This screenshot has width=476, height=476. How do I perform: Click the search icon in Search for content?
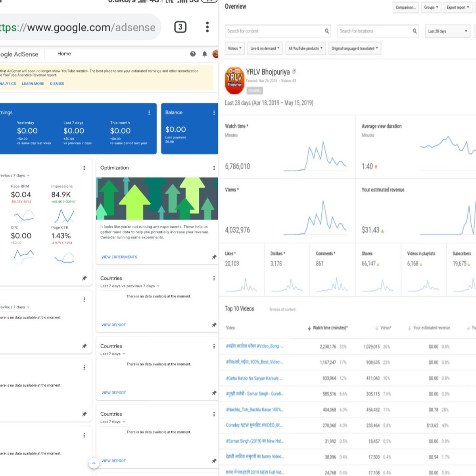(x=327, y=31)
